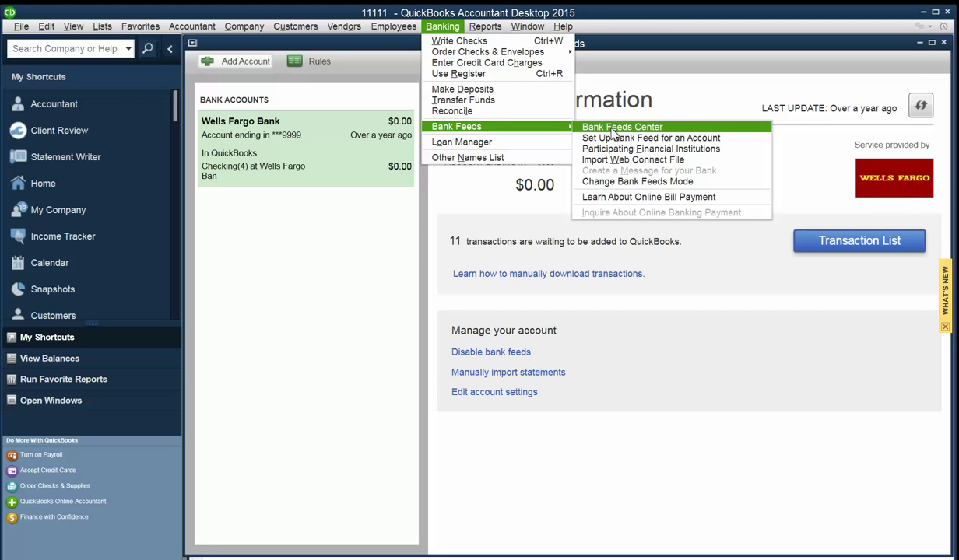Open My Company shortcut icon
Image resolution: width=959 pixels, height=560 pixels.
pyautogui.click(x=18, y=210)
